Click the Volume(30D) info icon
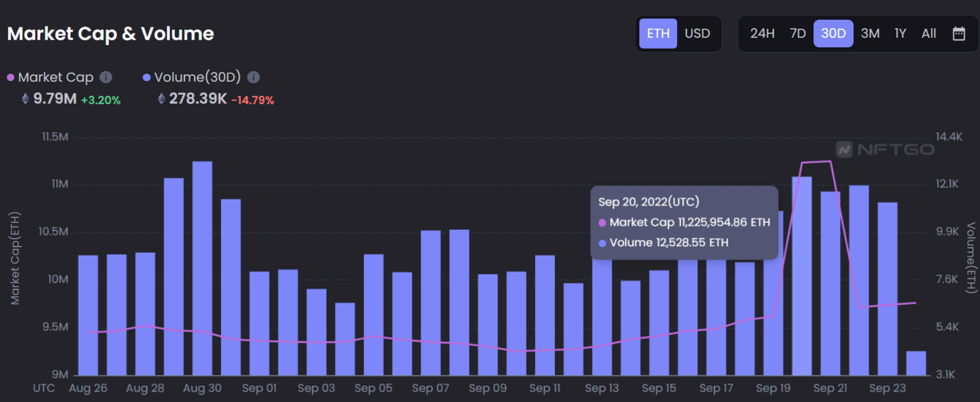 point(254,77)
